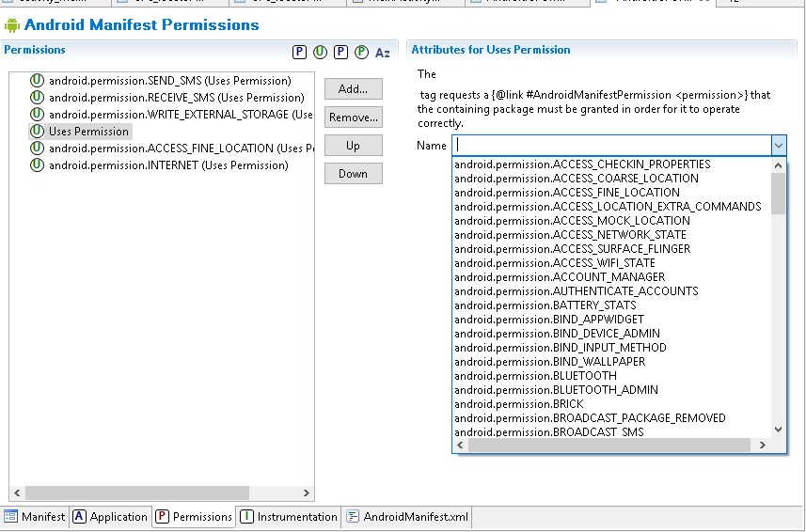Click the U icon beside SEND_SMS permission
Viewport: 806px width, 532px height.
pyautogui.click(x=37, y=81)
